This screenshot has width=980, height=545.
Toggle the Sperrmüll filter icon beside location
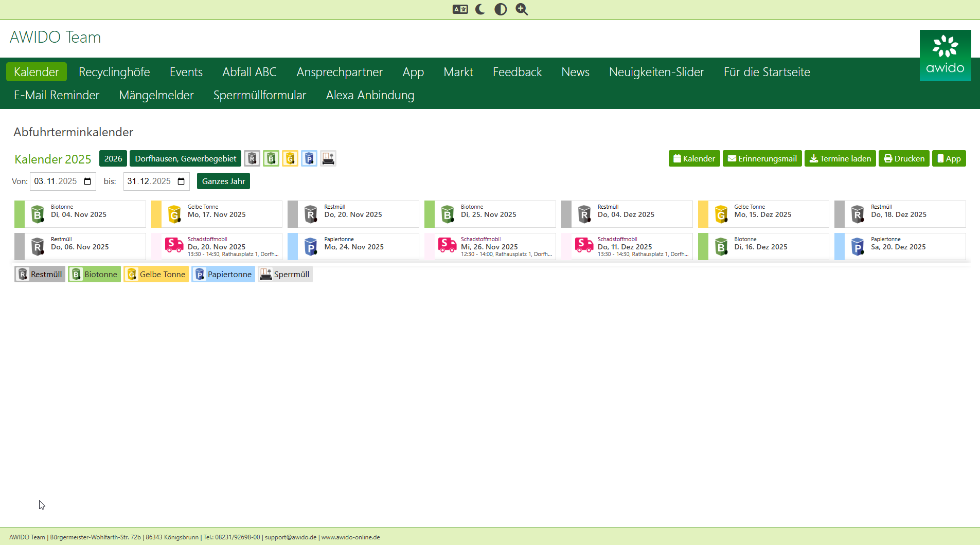[x=328, y=159]
